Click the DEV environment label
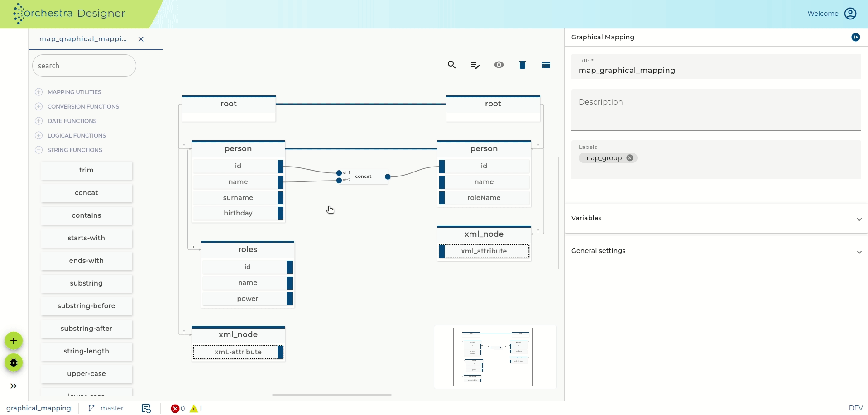This screenshot has height=415, width=868. [856, 408]
